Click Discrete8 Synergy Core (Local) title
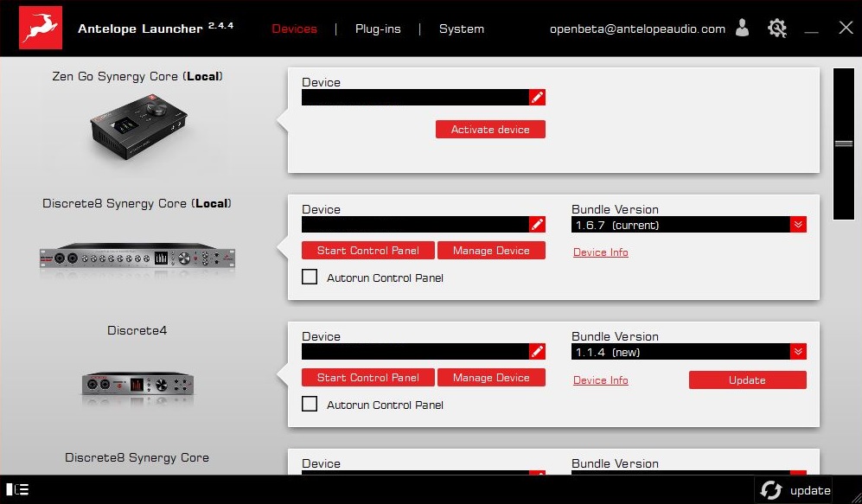862x504 pixels. (137, 203)
